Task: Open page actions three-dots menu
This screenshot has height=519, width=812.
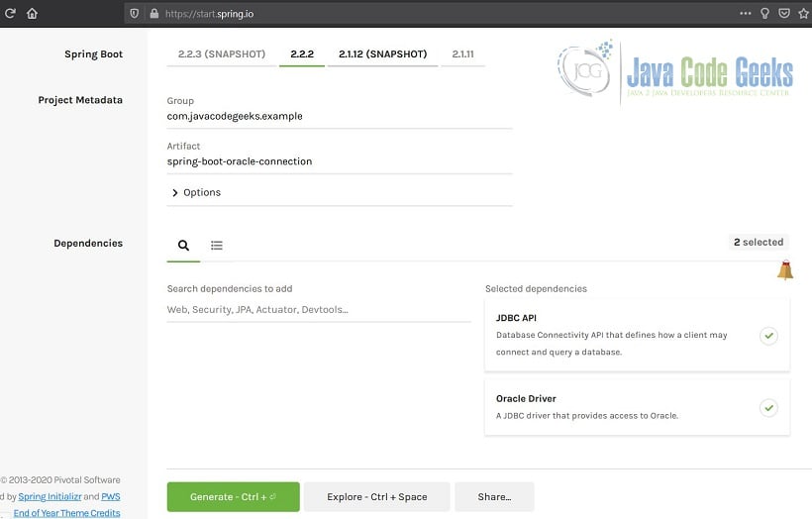Action: point(746,13)
